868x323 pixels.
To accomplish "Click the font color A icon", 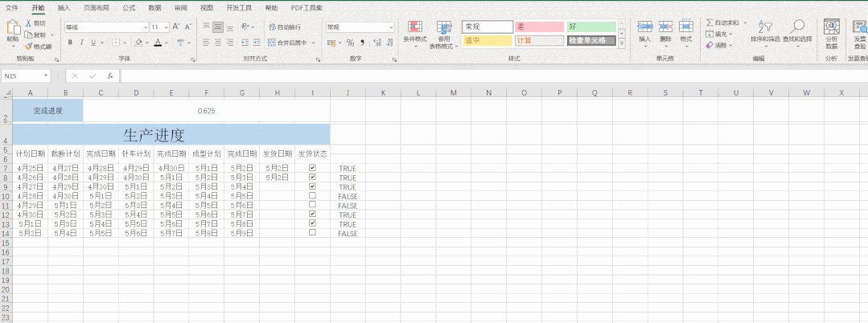I will [x=158, y=43].
